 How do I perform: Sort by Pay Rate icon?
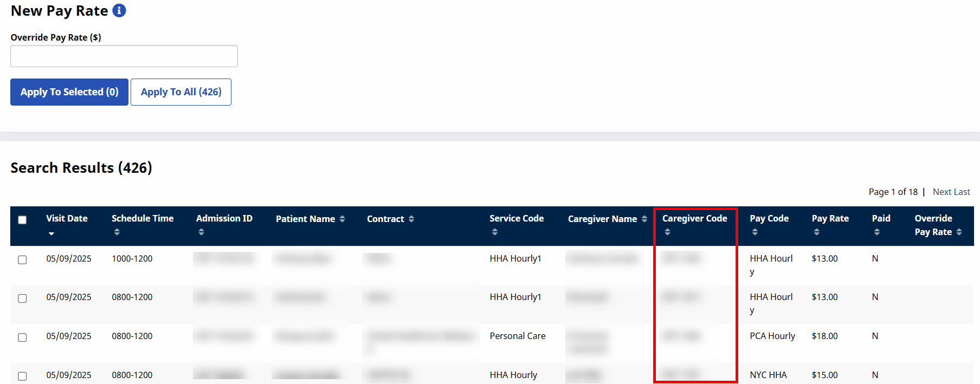[x=816, y=232]
